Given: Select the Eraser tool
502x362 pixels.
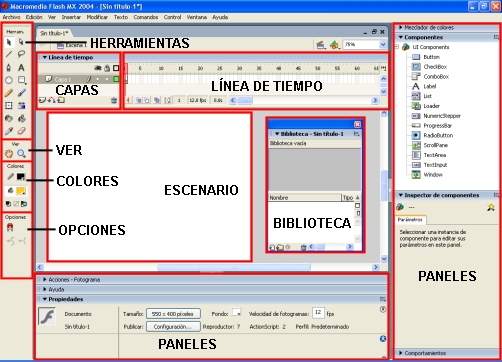Looking at the screenshot, I should tap(21, 131).
